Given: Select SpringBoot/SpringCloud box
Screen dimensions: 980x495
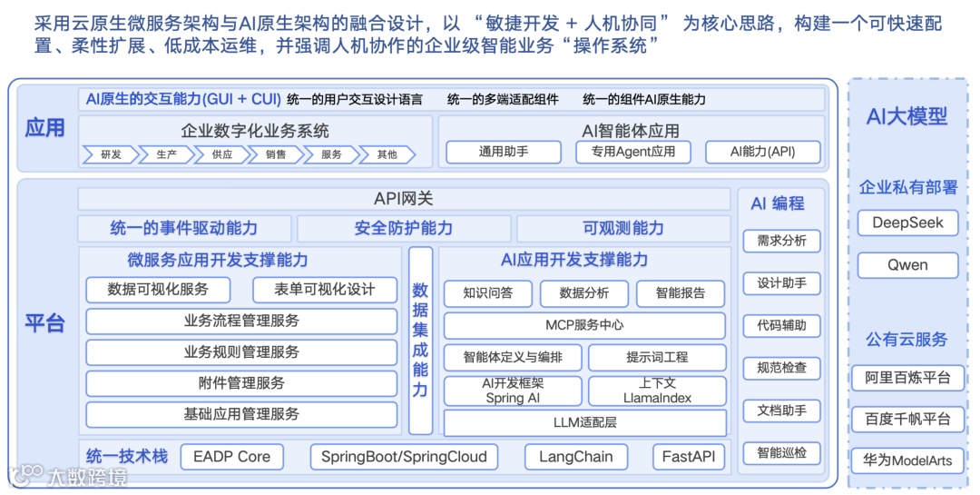Looking at the screenshot, I should point(404,457).
